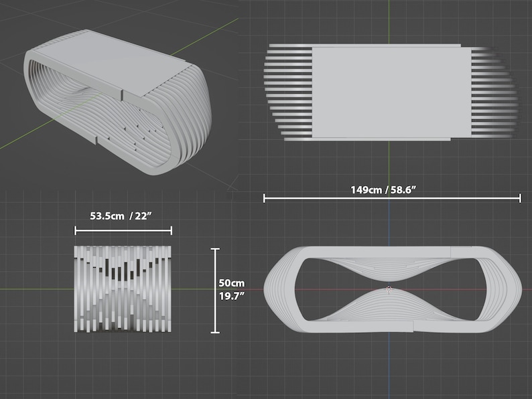Select the slatted model in side view
532x399 pixels.
[123, 289]
